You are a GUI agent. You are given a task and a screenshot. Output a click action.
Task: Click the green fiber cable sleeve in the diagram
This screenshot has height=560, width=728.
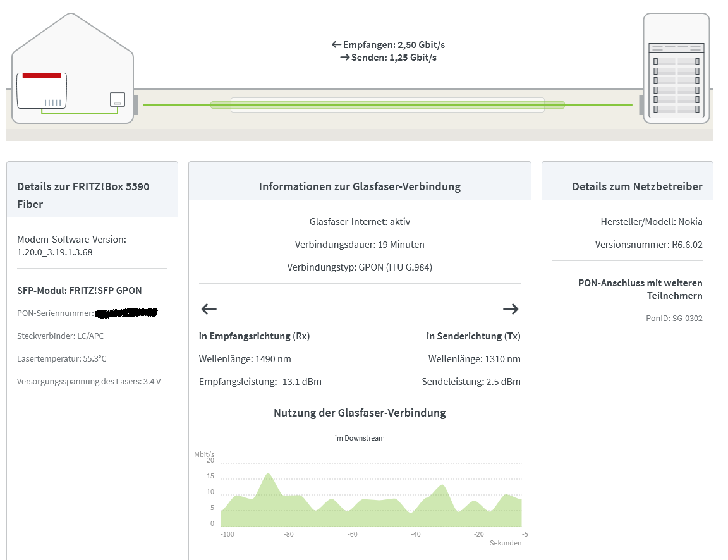pyautogui.click(x=387, y=105)
